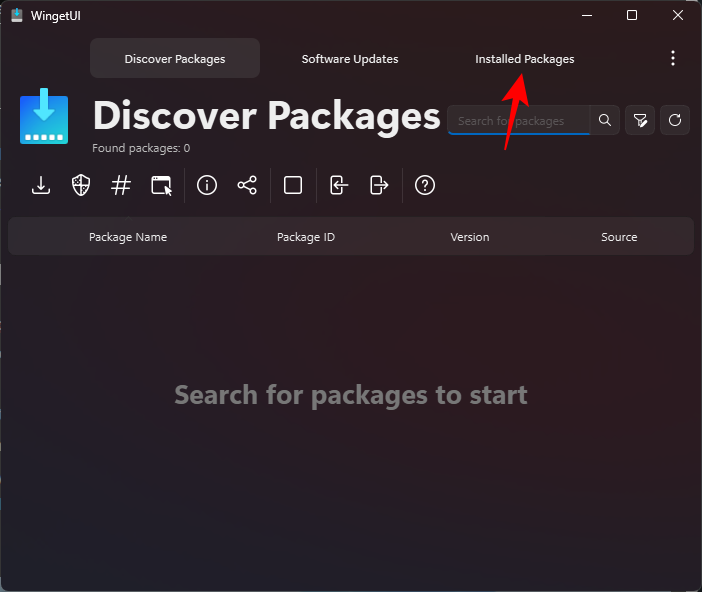Switch to Software Updates tab
The image size is (702, 592).
point(350,59)
